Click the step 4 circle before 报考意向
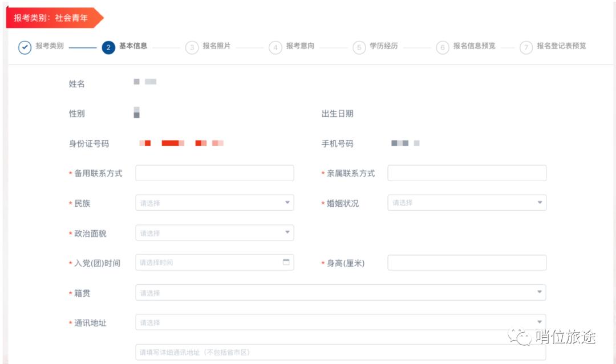 point(274,48)
